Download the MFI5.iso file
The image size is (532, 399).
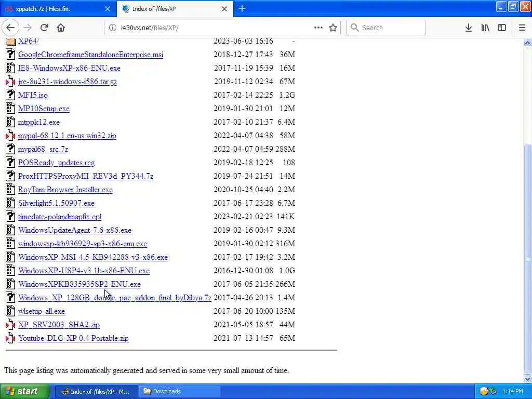pos(33,95)
